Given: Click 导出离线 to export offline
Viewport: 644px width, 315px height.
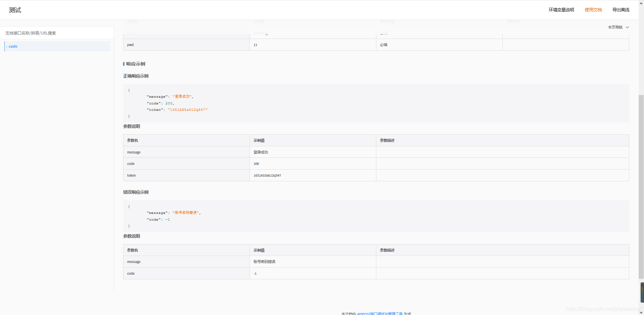Looking at the screenshot, I should (x=621, y=10).
